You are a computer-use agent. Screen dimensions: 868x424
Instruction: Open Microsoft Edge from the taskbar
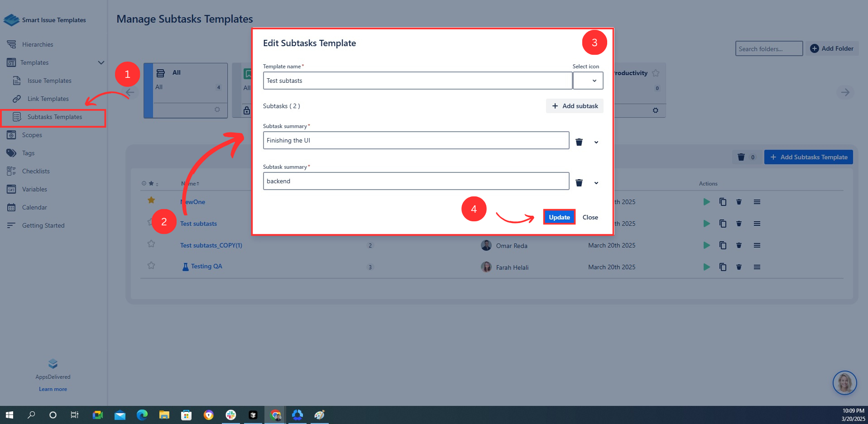click(142, 415)
